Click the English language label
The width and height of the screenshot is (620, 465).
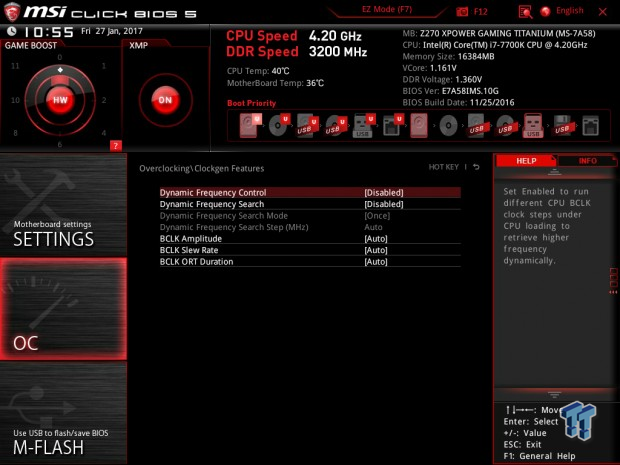(569, 11)
